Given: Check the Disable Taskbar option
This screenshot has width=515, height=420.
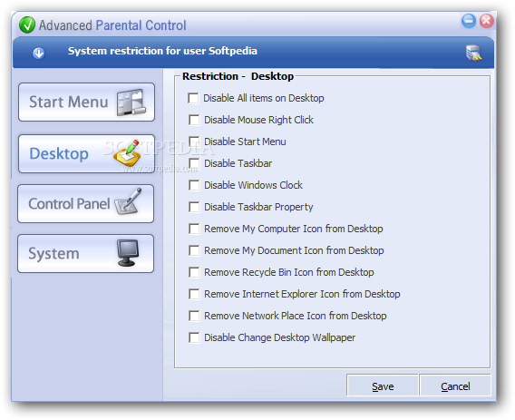Looking at the screenshot, I should 194,163.
